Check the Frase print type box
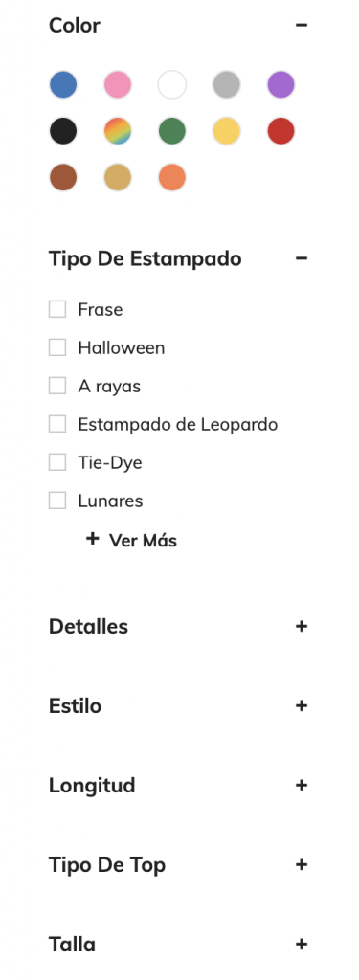359x980 pixels. [57, 309]
